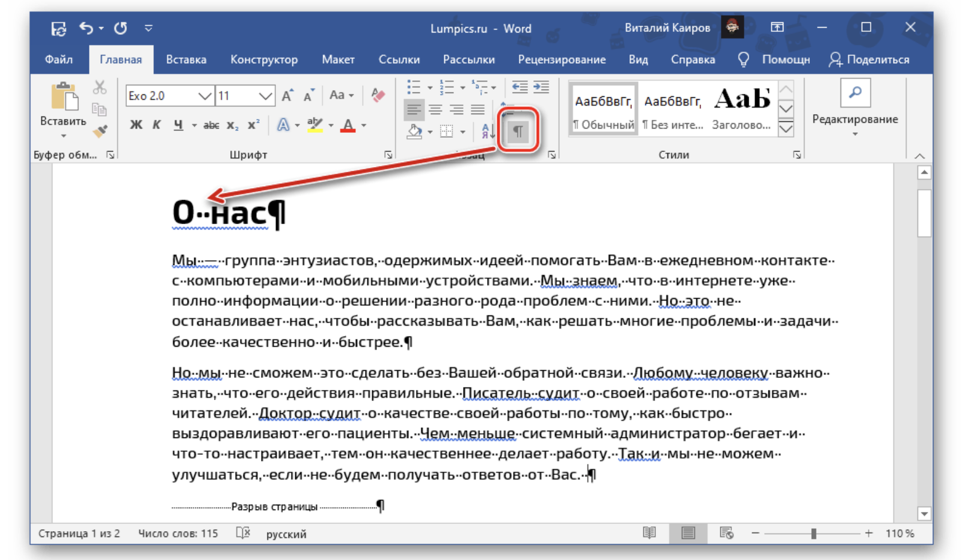The image size is (962, 560).
Task: Apply the Обычный style
Action: tap(604, 109)
